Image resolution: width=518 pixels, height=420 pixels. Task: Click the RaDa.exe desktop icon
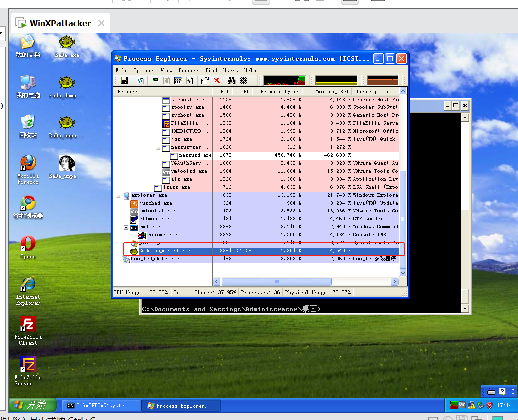pyautogui.click(x=67, y=47)
